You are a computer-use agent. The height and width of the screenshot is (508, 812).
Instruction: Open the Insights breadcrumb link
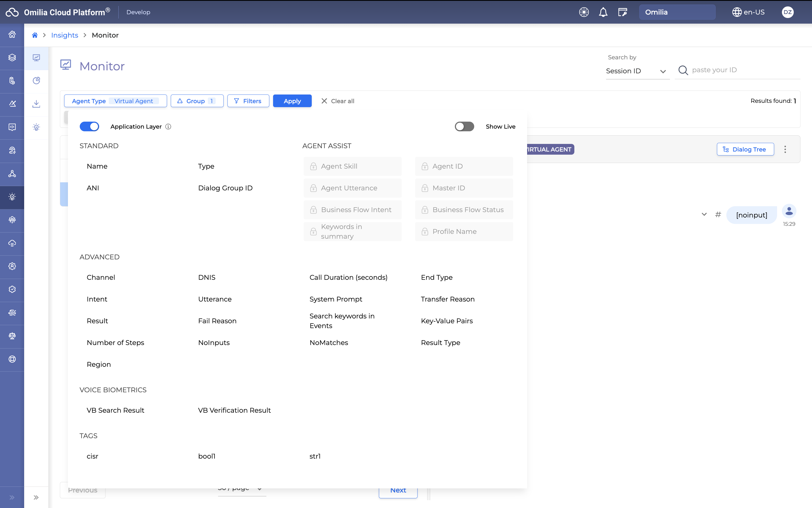pyautogui.click(x=64, y=35)
